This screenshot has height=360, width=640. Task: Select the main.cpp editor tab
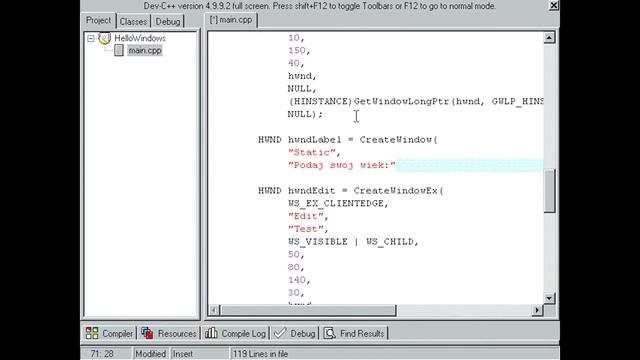(x=231, y=20)
